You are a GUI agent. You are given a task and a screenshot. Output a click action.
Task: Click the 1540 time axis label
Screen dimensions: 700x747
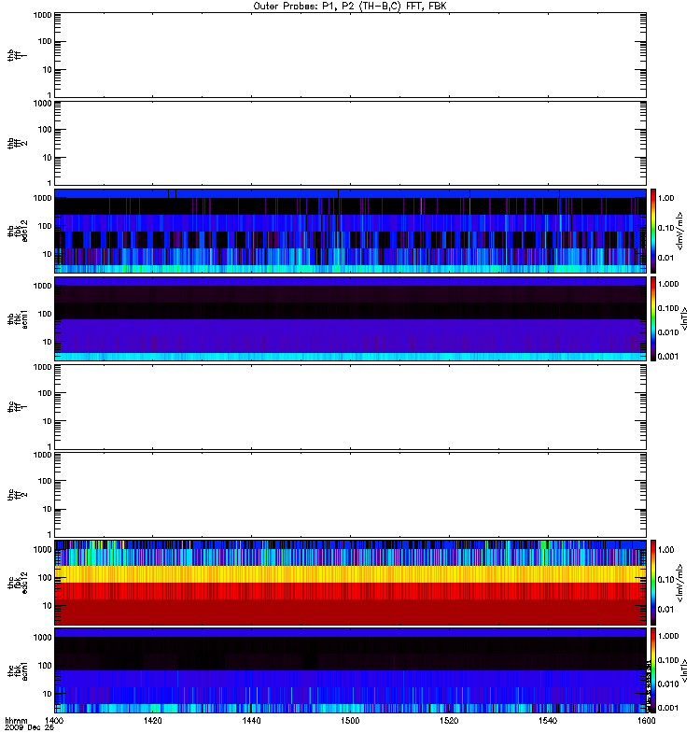[x=548, y=720]
